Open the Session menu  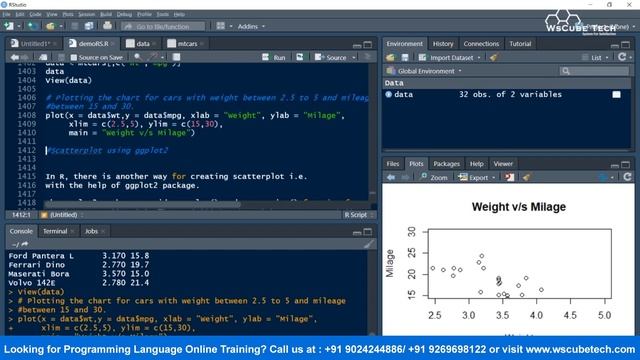coord(87,14)
